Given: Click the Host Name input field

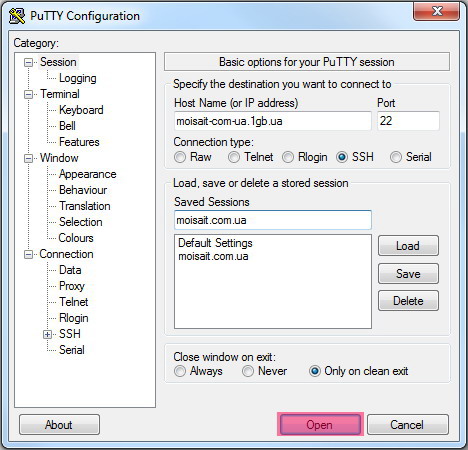Looking at the screenshot, I should point(273,121).
